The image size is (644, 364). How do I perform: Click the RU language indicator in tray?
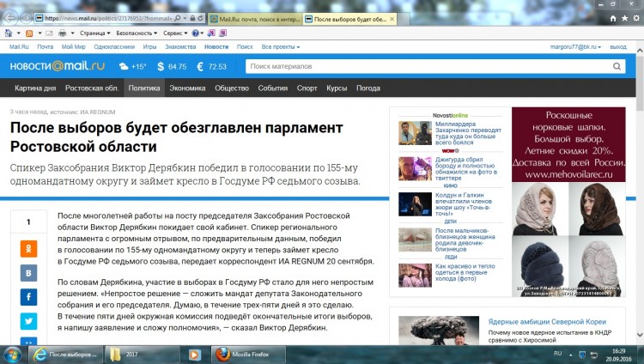pyautogui.click(x=558, y=354)
